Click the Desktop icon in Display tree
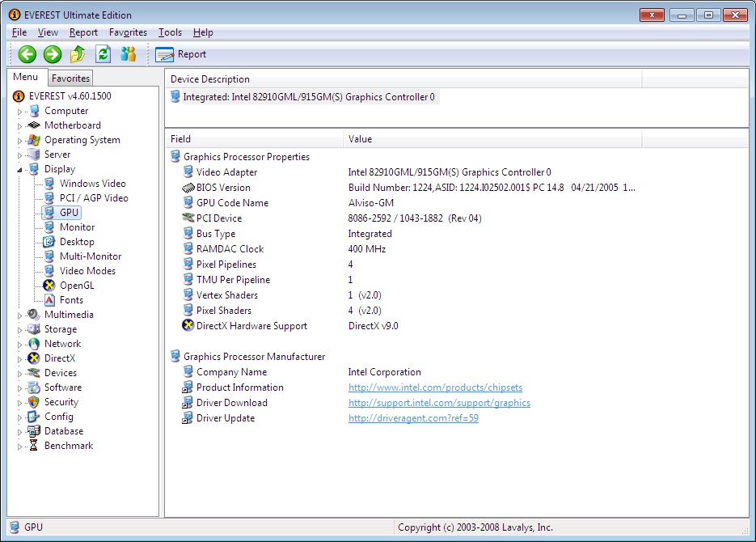The image size is (756, 542). tap(49, 242)
